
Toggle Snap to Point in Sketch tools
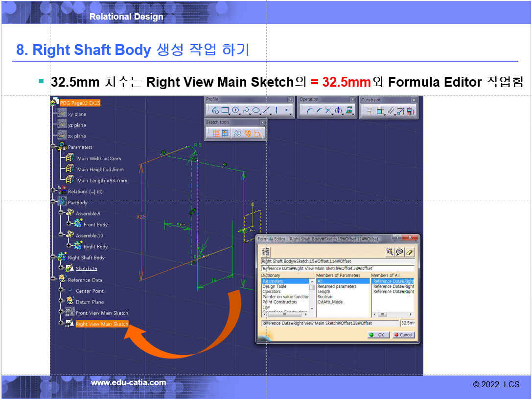tap(225, 133)
